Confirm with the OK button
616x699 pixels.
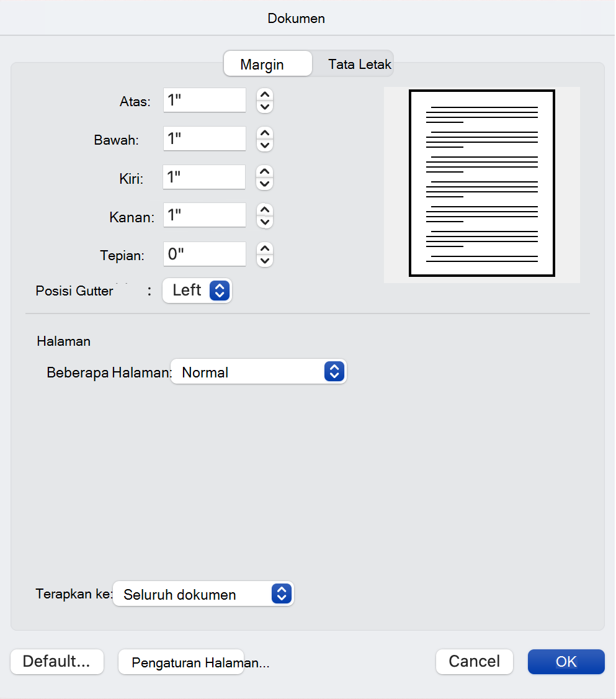pos(566,662)
